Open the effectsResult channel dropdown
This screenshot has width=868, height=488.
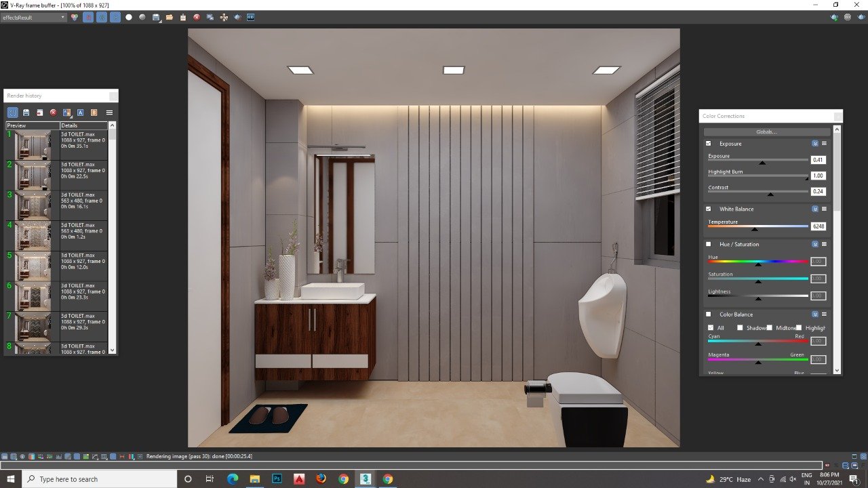(x=34, y=18)
